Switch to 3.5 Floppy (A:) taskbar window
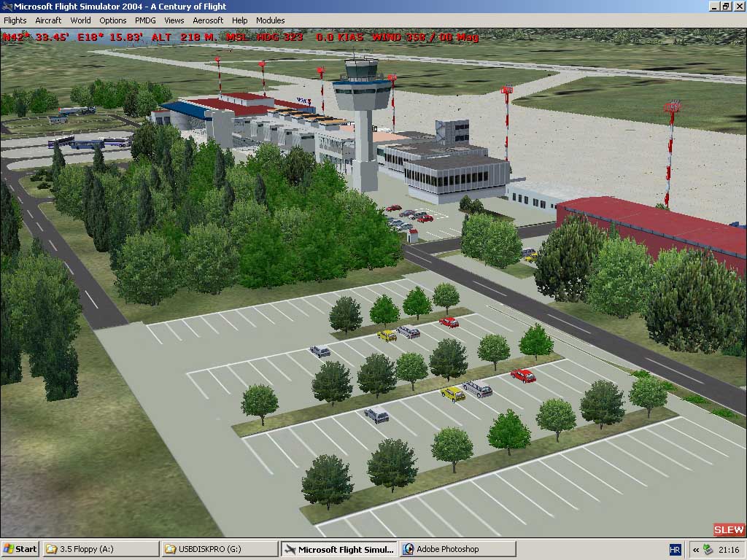This screenshot has height=560, width=747. (x=101, y=549)
